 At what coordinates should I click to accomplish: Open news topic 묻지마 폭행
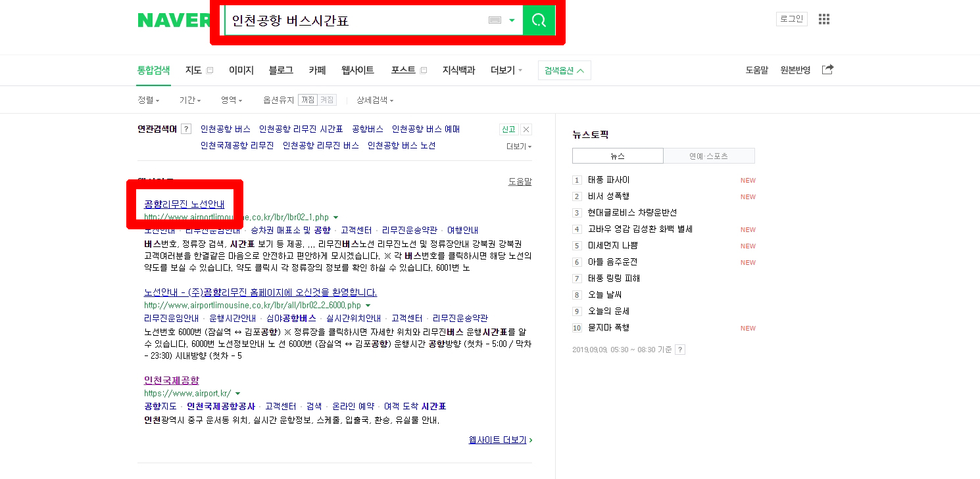[609, 328]
